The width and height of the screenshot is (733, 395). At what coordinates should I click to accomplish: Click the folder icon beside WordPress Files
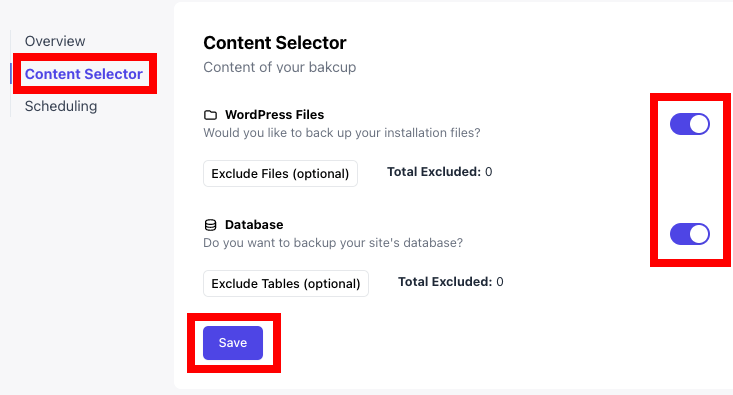(x=210, y=115)
